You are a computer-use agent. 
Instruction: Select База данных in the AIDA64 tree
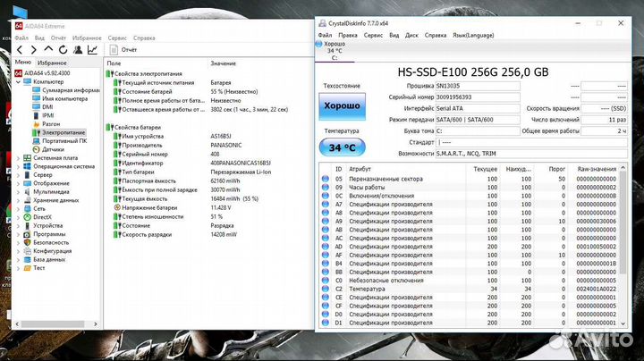(49, 260)
